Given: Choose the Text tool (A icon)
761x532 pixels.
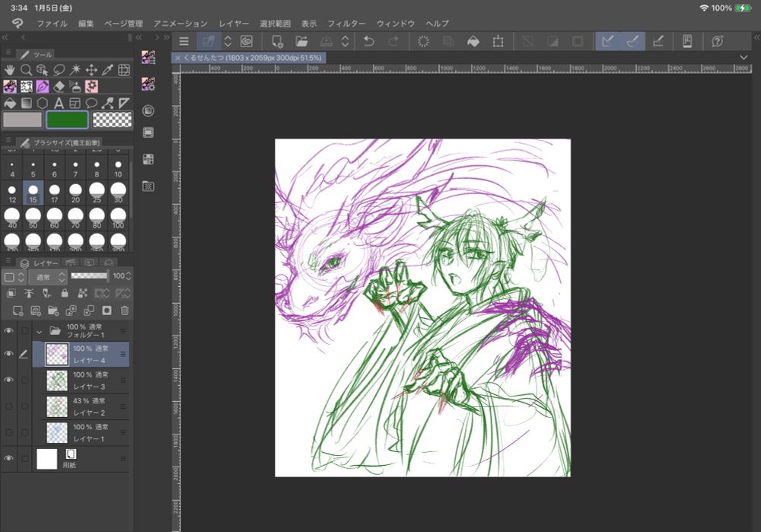Looking at the screenshot, I should pyautogui.click(x=59, y=104).
